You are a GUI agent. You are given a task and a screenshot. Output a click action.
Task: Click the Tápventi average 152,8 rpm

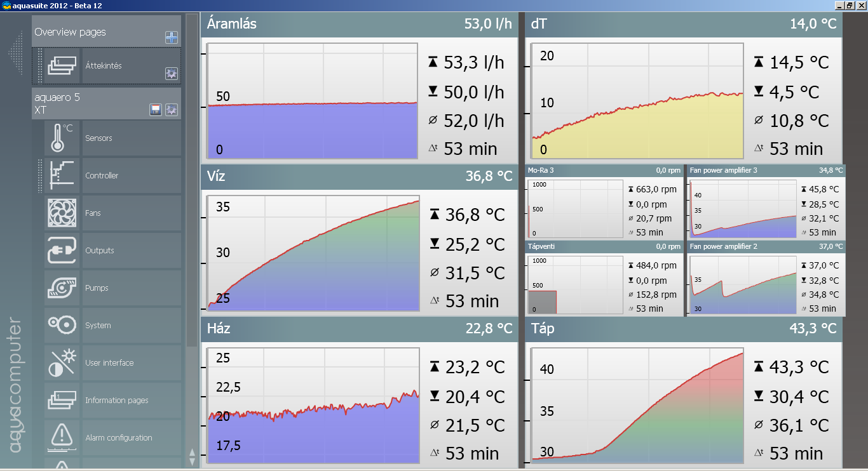click(x=656, y=295)
